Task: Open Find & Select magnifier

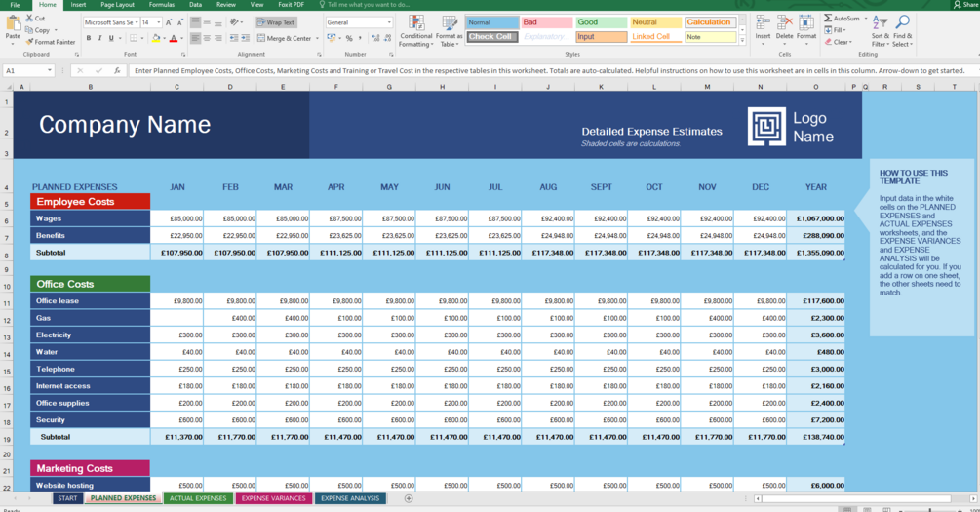Action: click(902, 30)
